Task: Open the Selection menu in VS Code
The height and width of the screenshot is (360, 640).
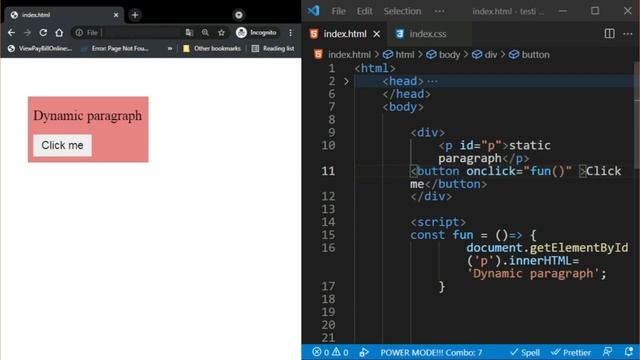Action: (x=402, y=11)
